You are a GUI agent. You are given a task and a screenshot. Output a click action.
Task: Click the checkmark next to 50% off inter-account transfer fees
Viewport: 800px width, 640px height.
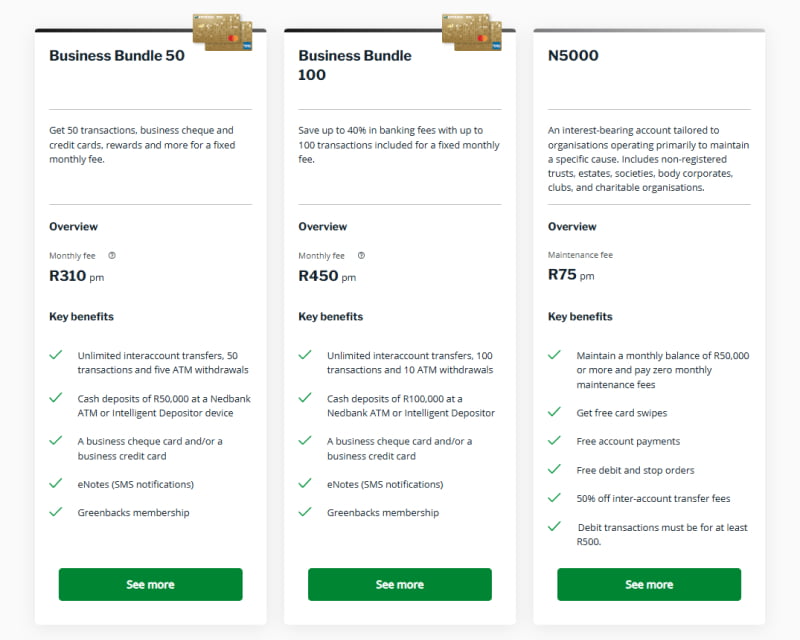(x=554, y=497)
